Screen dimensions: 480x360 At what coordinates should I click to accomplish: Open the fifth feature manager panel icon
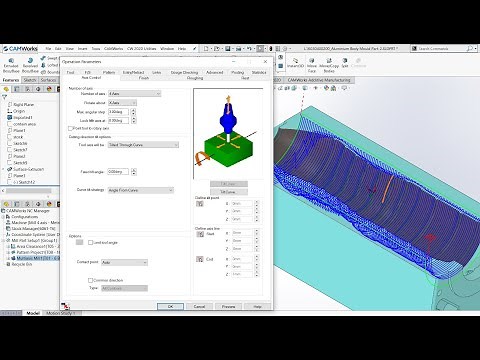tap(49, 89)
